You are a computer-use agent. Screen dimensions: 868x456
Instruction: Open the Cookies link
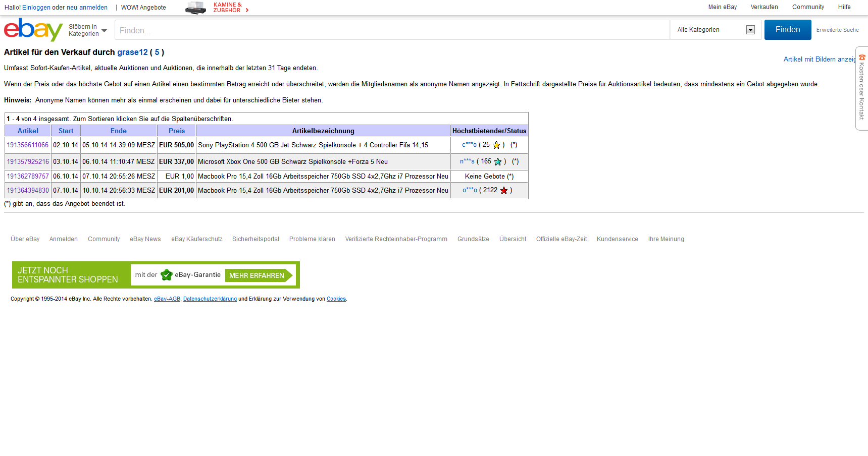point(336,299)
